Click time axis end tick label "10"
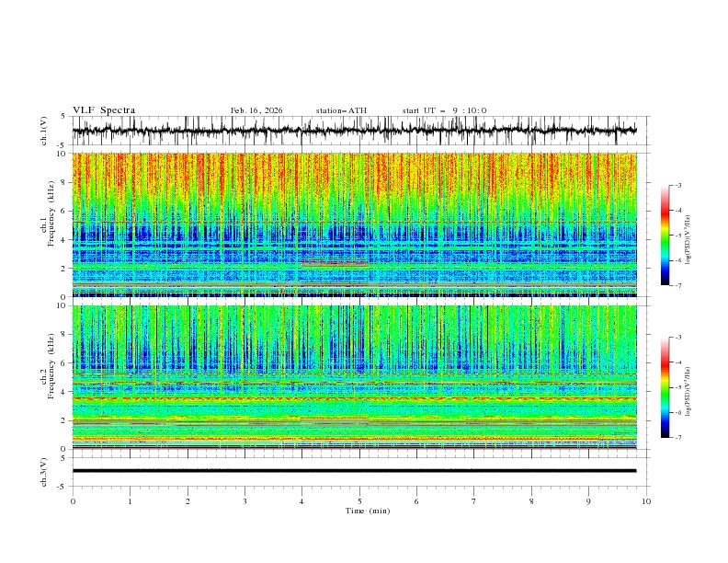Viewport: 728px width, 563px height. (x=646, y=501)
